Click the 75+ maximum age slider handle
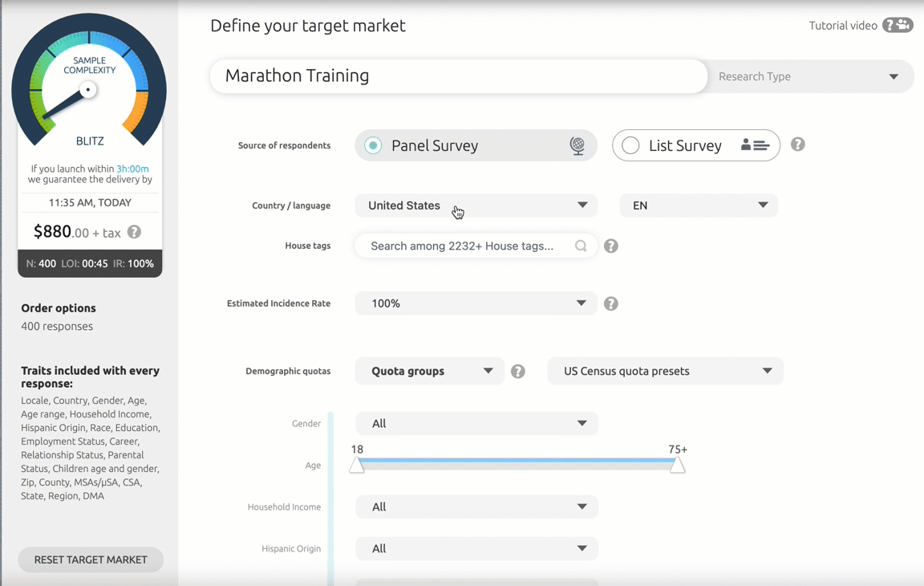The width and height of the screenshot is (924, 586). click(678, 465)
